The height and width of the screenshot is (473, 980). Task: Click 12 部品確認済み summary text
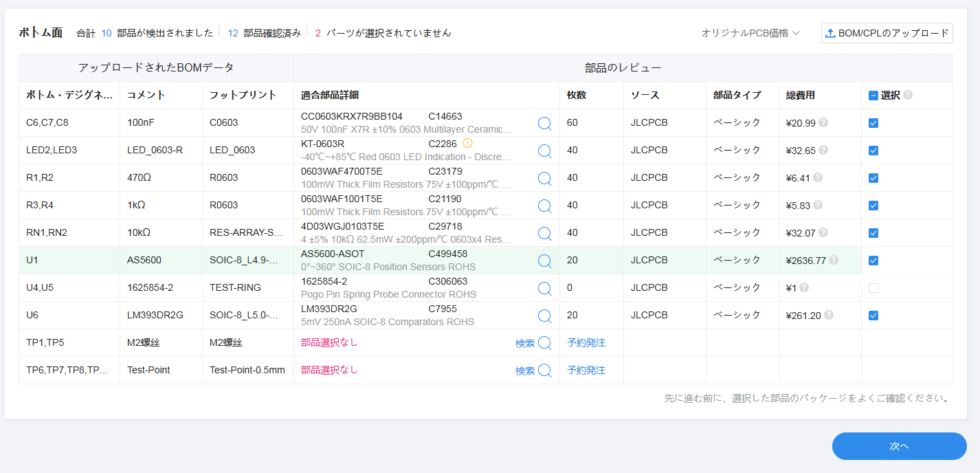265,33
